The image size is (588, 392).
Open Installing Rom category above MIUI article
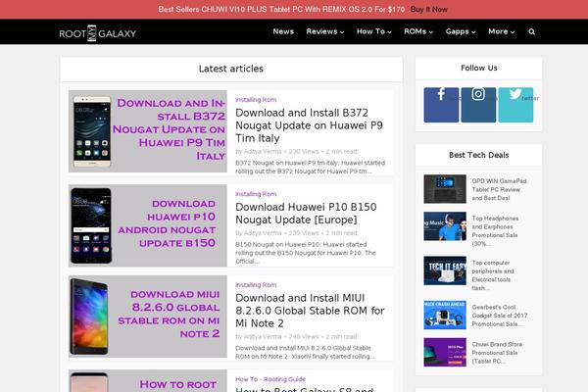(256, 285)
